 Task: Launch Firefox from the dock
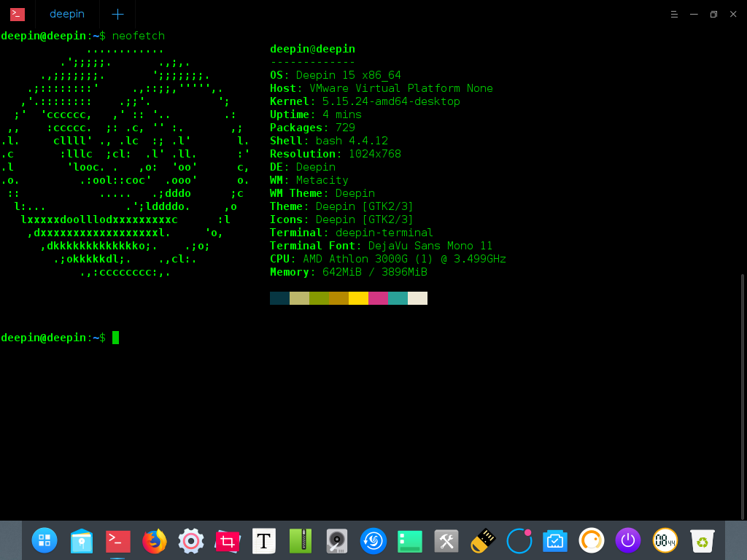(x=155, y=540)
